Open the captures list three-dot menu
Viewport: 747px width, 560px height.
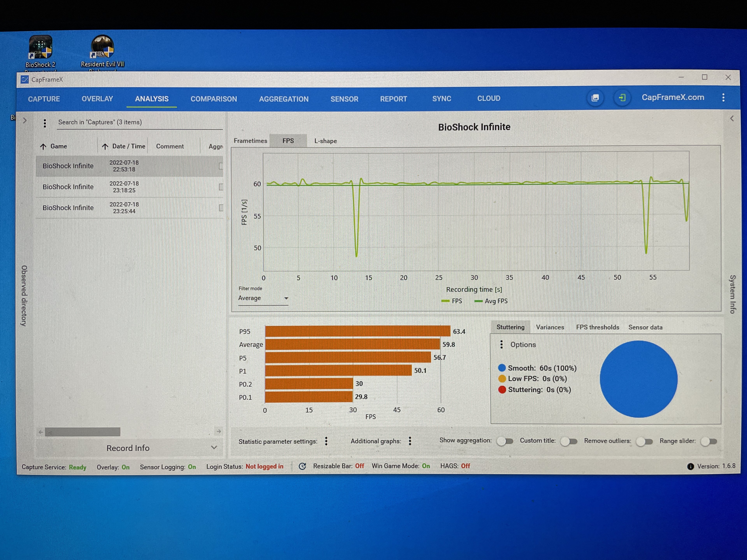45,123
